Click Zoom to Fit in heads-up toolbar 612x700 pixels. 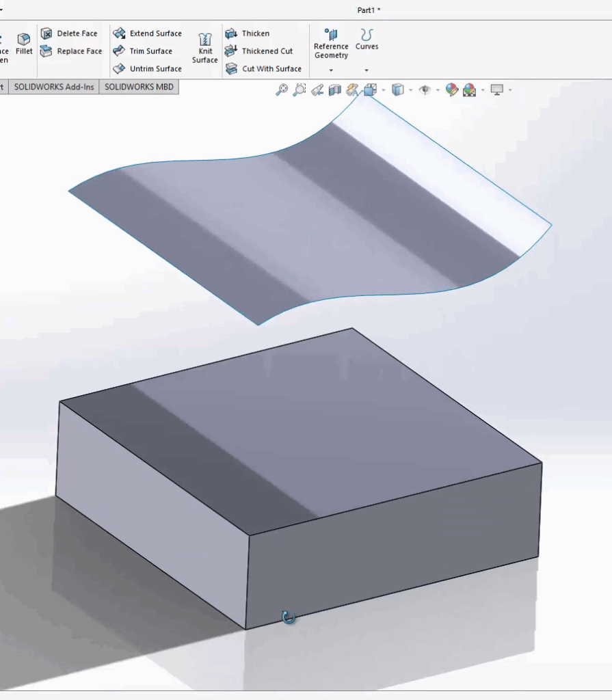(280, 88)
